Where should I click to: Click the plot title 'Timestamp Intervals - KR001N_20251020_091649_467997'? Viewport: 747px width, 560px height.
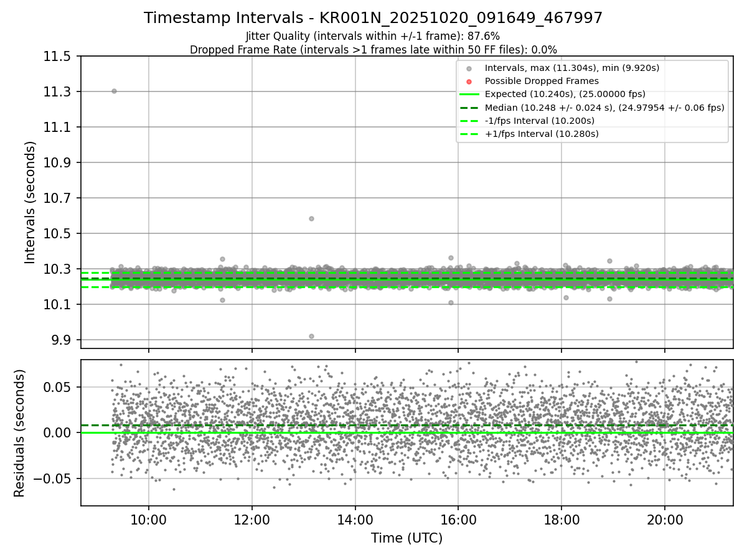[x=373, y=18]
